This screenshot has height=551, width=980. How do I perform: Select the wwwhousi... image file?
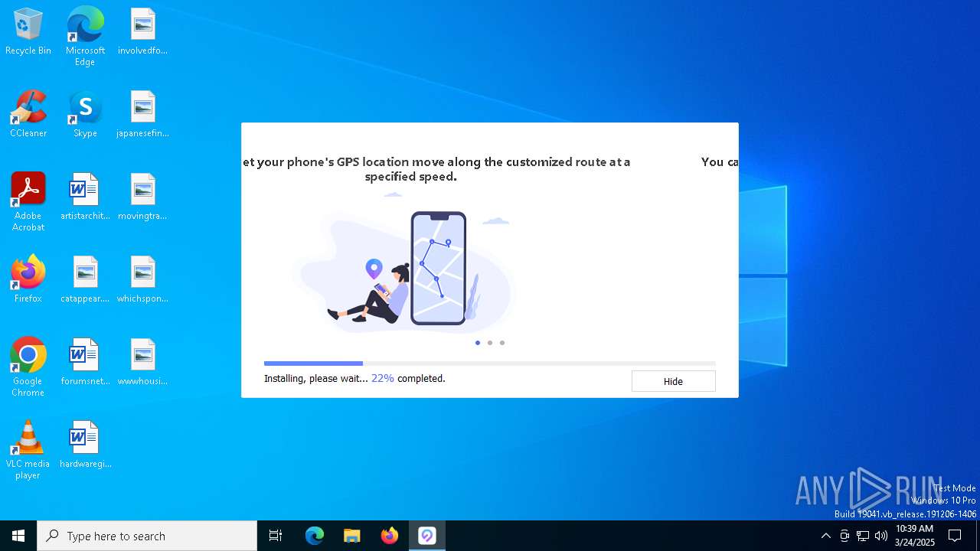coord(142,363)
